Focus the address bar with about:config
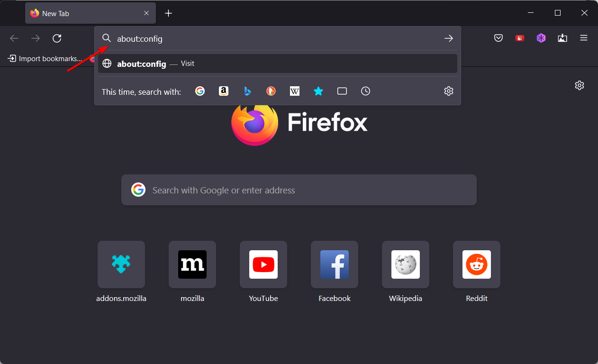Viewport: 598px width, 364px height. (277, 38)
